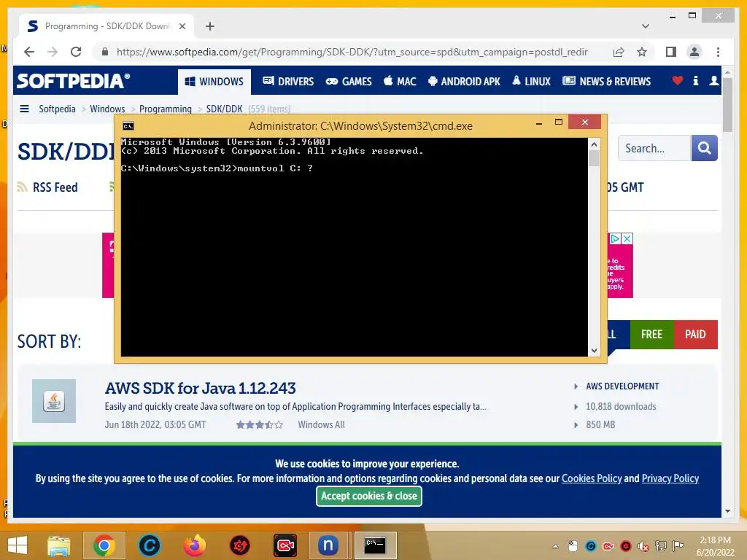Click the Softpedia logo
This screenshot has width=747, height=560.
tap(74, 81)
